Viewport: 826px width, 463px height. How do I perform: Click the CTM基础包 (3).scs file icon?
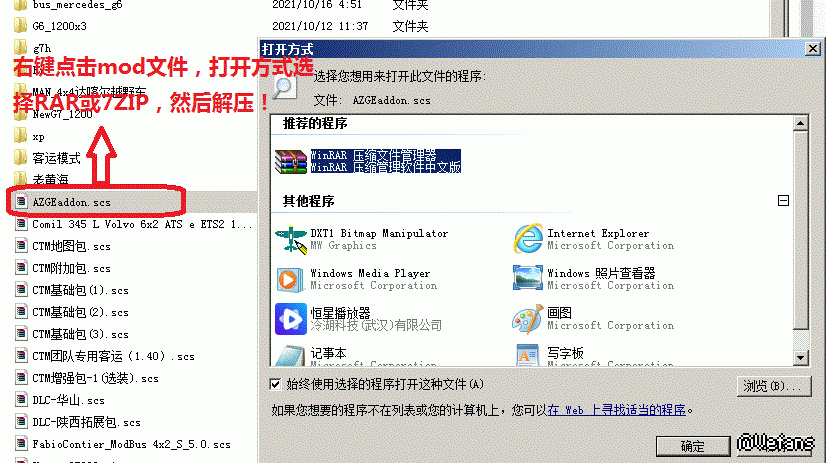pos(21,334)
